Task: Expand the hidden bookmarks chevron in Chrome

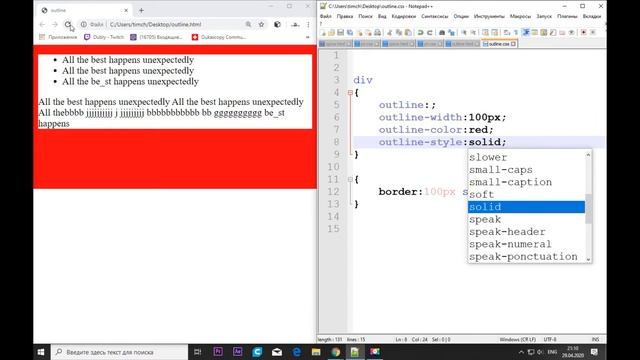Action: tap(307, 37)
